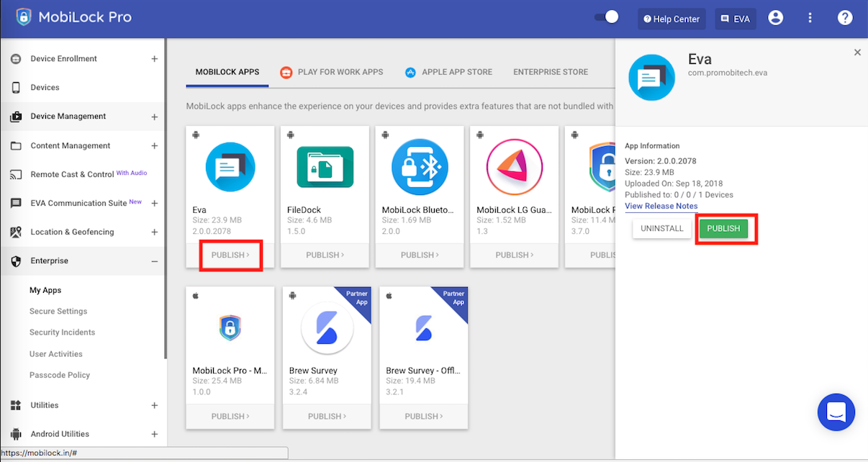868x462 pixels.
Task: Publish the MobiLock LG Guard app
Action: pyautogui.click(x=515, y=255)
